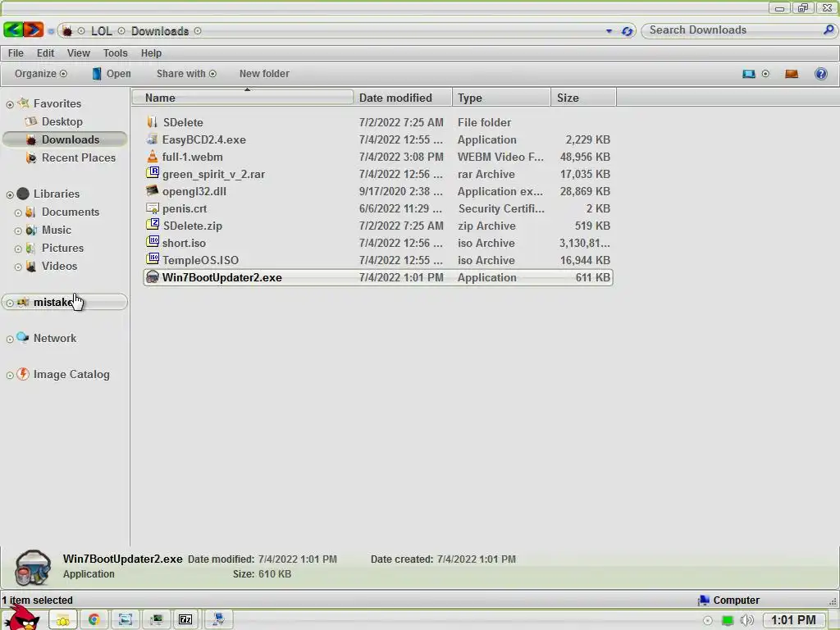Sort by the Type column header
Viewport: 840px width, 630px height.
[501, 98]
